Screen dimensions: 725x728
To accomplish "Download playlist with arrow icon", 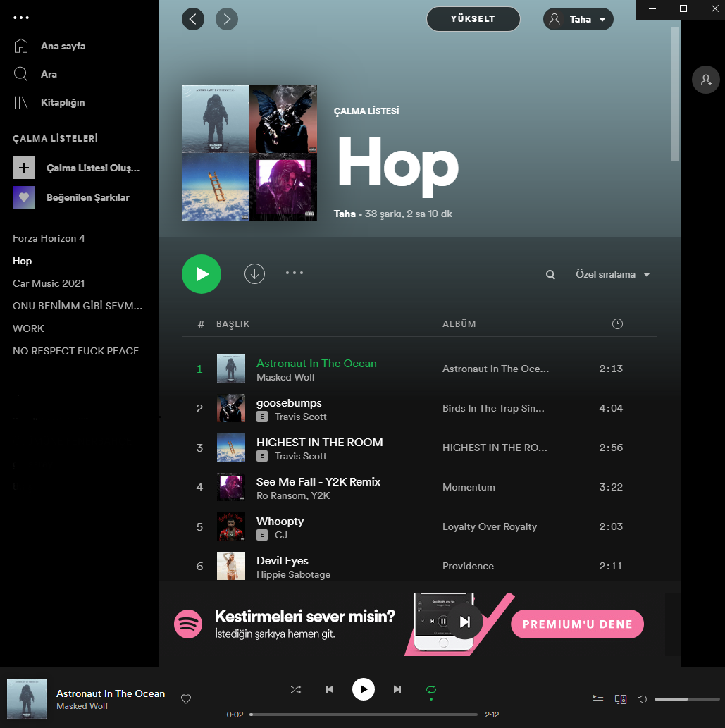I will coord(255,274).
